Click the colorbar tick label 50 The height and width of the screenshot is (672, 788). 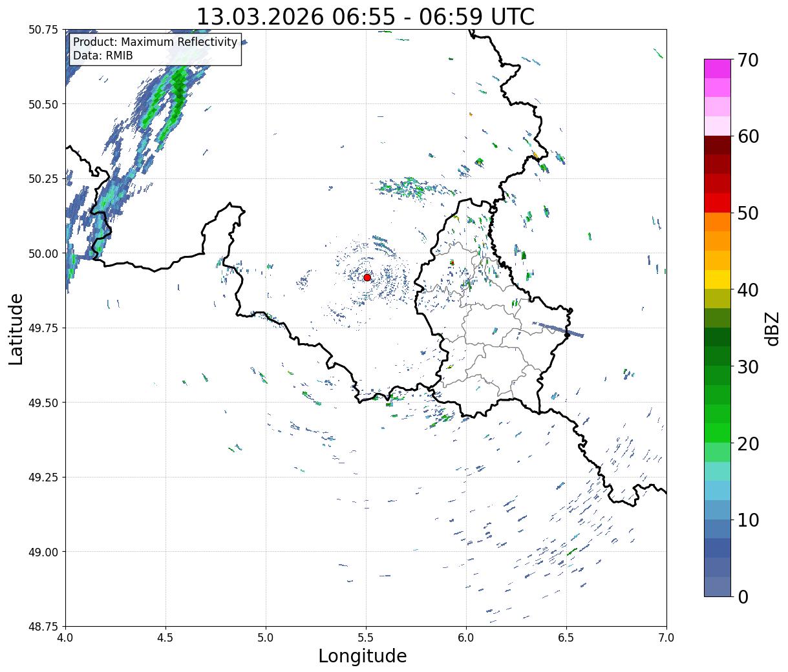pyautogui.click(x=748, y=213)
